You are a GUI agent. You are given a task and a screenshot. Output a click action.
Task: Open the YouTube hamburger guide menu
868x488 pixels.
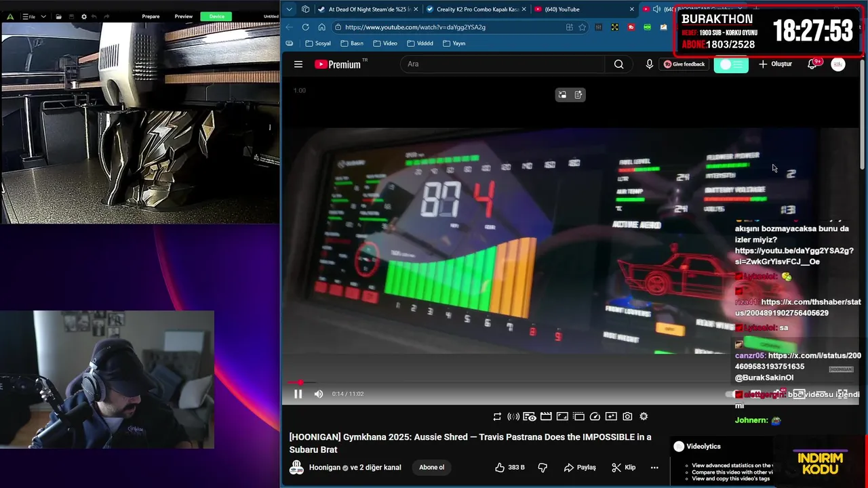[x=298, y=64]
